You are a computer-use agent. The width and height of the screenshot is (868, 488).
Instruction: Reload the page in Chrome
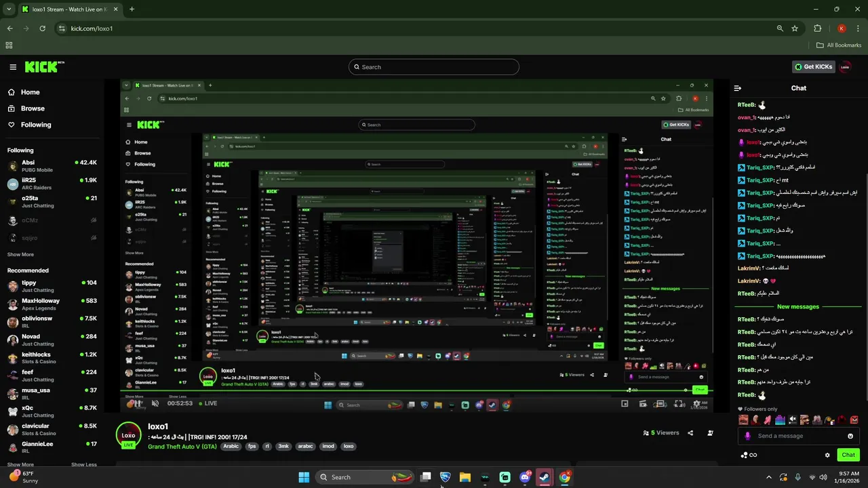[x=42, y=28]
